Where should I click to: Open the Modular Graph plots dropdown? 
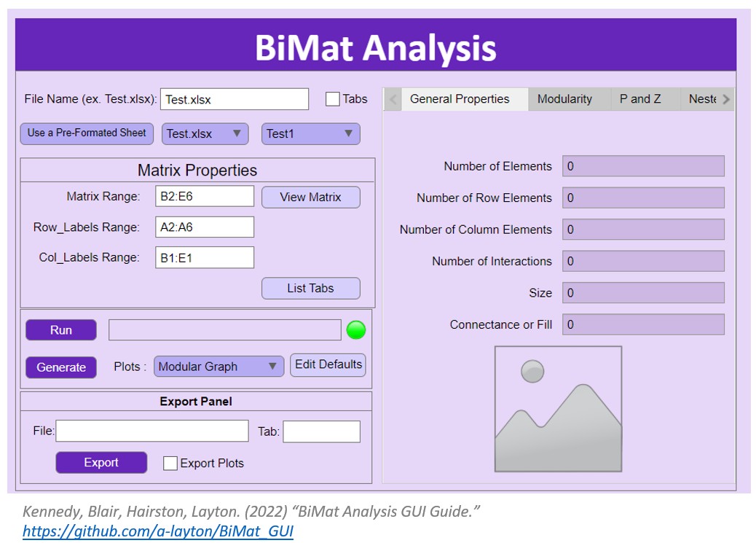pyautogui.click(x=218, y=367)
